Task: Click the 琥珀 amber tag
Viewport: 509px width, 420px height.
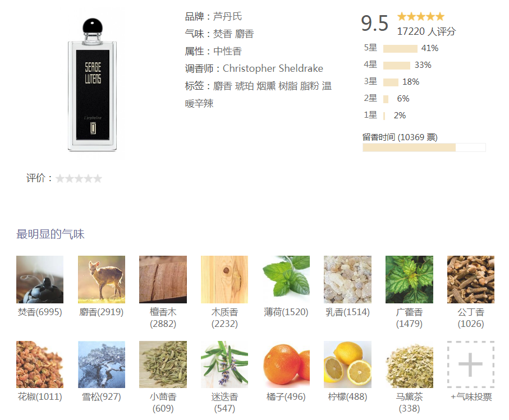Action: [244, 86]
